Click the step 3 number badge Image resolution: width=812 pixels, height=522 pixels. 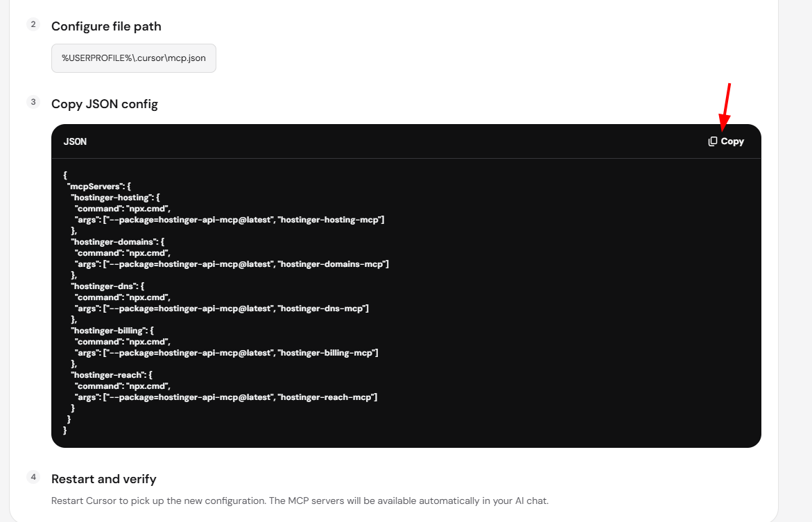pyautogui.click(x=33, y=102)
